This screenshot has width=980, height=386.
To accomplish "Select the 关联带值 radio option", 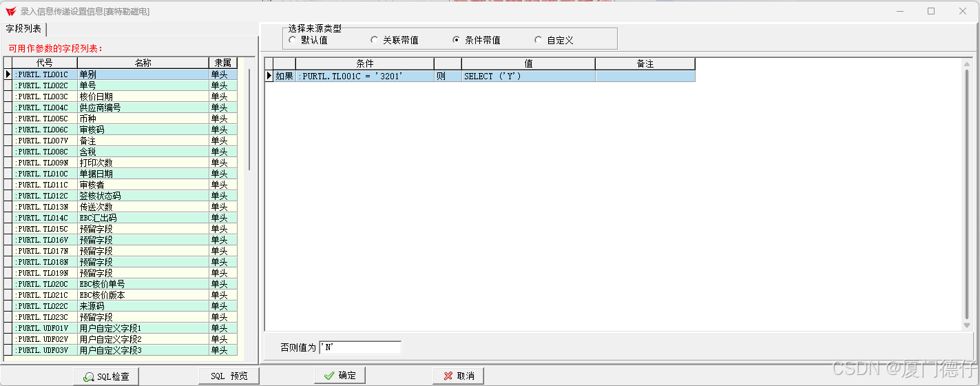I will pos(394,40).
